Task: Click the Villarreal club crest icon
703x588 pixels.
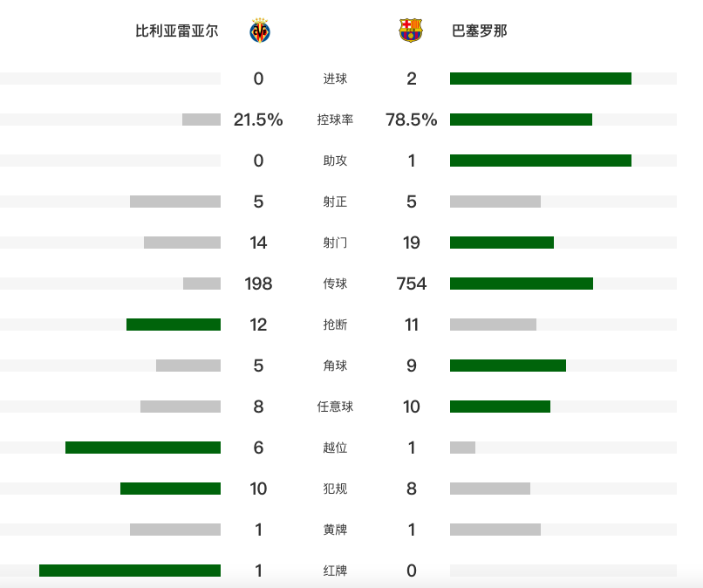Action: pos(259,31)
